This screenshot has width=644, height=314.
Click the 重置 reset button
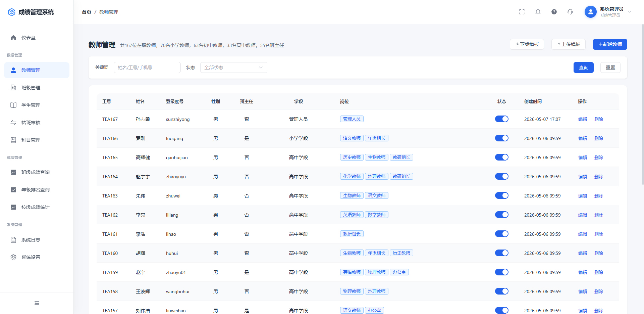[x=610, y=68]
